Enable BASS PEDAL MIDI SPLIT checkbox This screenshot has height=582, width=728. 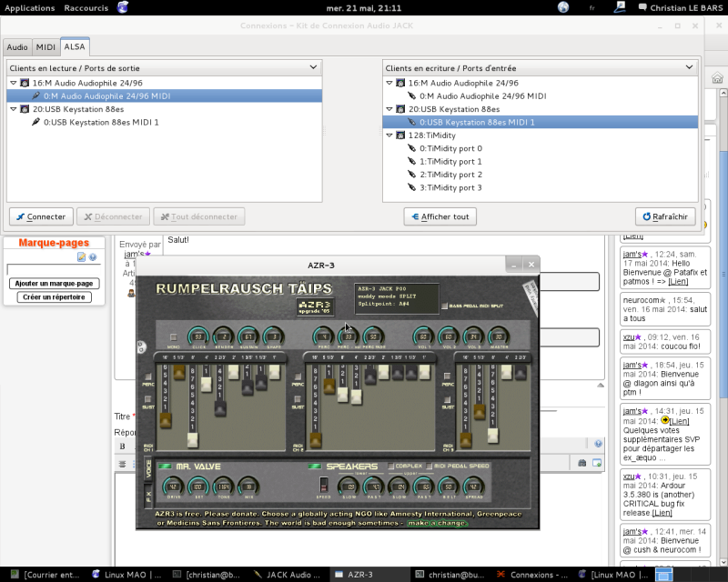[x=444, y=306]
